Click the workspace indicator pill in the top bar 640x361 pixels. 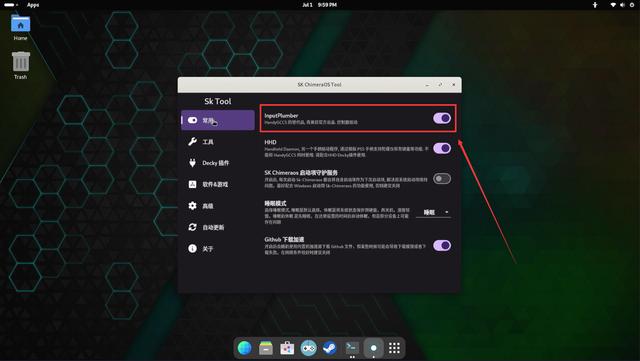tap(10, 5)
